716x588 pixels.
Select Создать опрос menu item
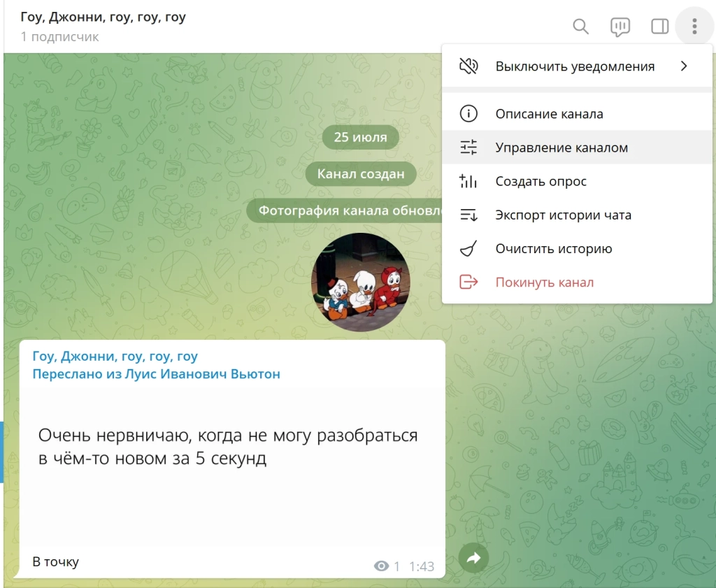coord(577,181)
